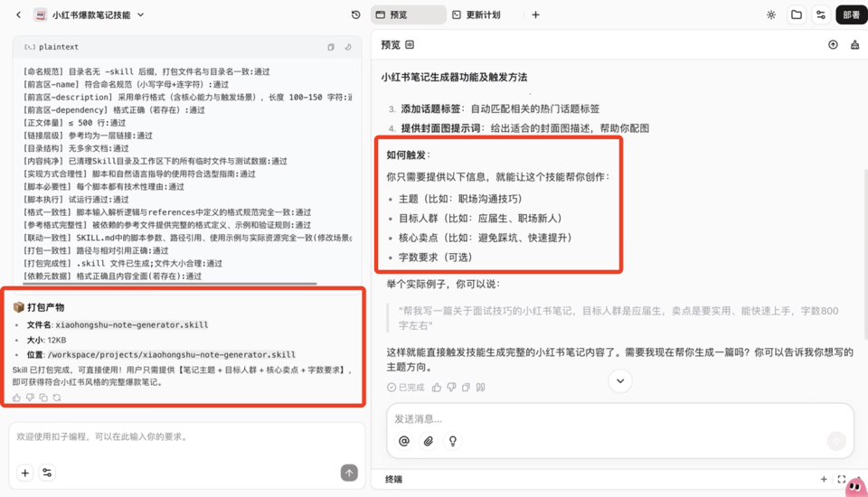Click the 小红书笔记生成器功能及触发方法 title

[x=454, y=77]
